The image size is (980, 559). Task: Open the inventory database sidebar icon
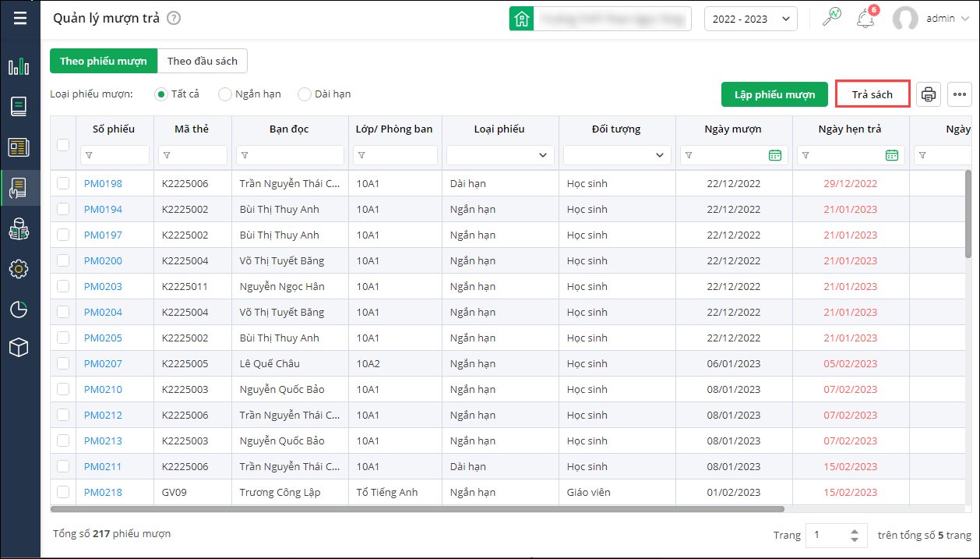tap(19, 228)
